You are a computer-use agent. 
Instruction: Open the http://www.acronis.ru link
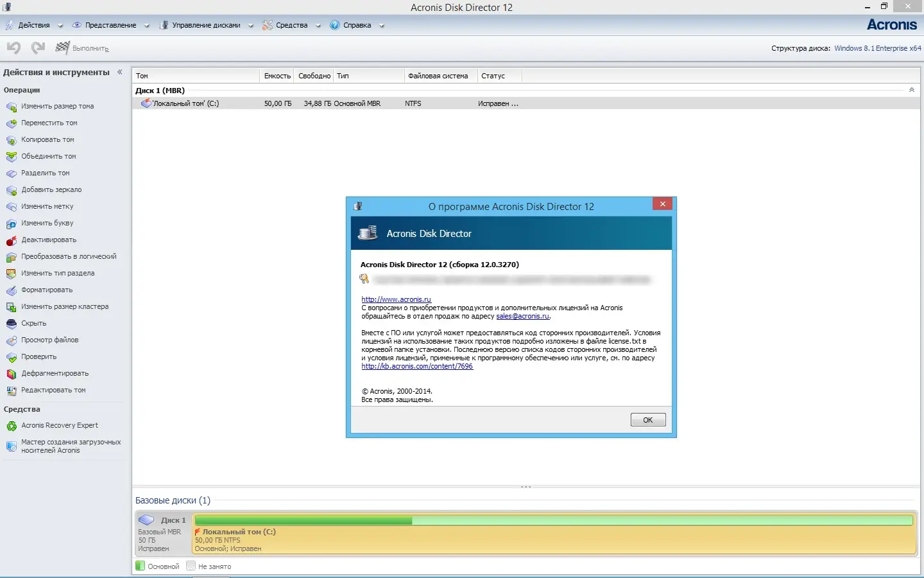pos(396,299)
